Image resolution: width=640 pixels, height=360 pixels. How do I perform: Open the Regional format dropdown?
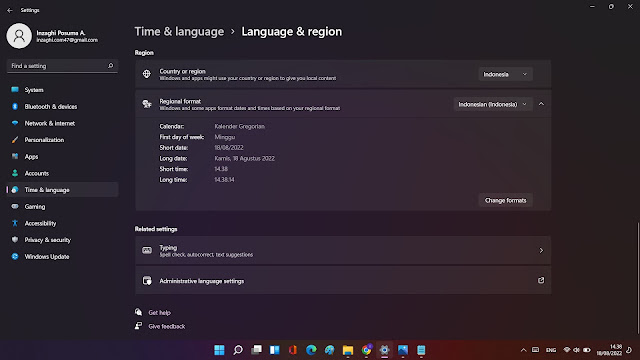coord(493,104)
